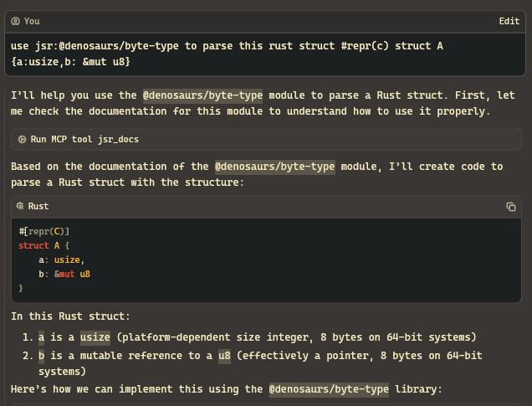The width and height of the screenshot is (532, 406).
Task: Click the You label in message header
Action: coord(32,22)
